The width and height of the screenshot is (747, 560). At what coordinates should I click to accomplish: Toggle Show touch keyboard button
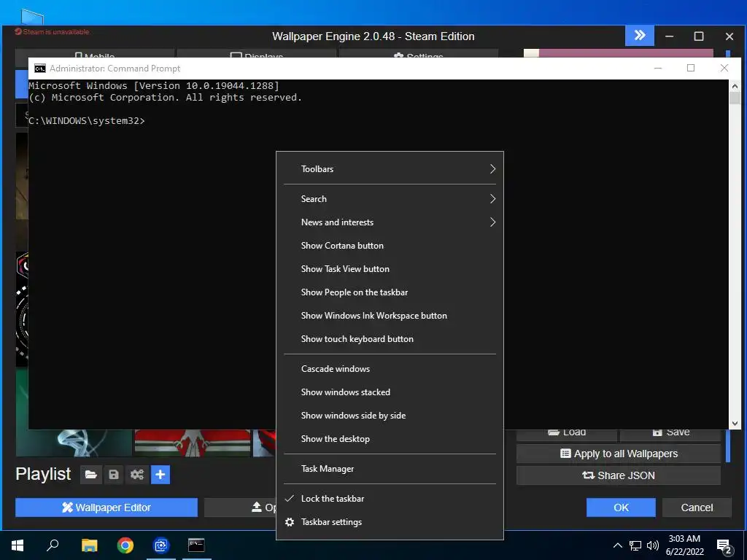[x=390, y=339]
